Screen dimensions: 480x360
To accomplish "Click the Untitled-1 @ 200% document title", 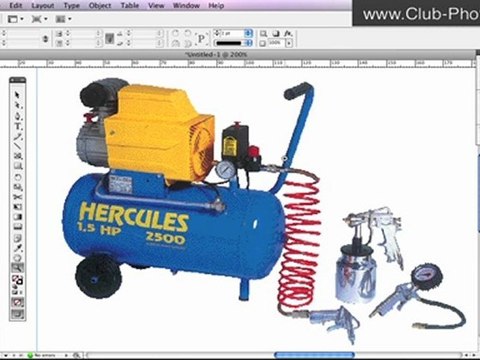I will point(216,54).
